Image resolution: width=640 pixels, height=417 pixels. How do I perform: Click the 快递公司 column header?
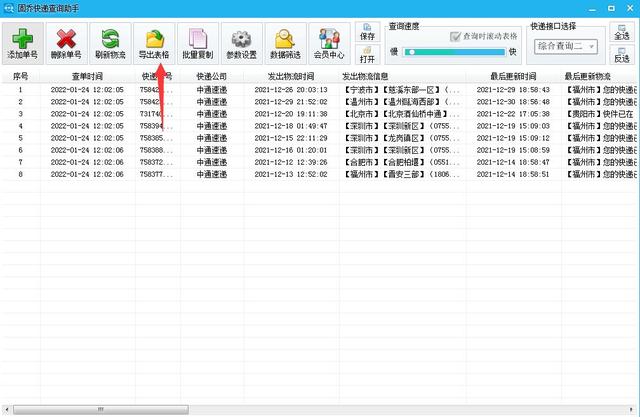click(211, 76)
